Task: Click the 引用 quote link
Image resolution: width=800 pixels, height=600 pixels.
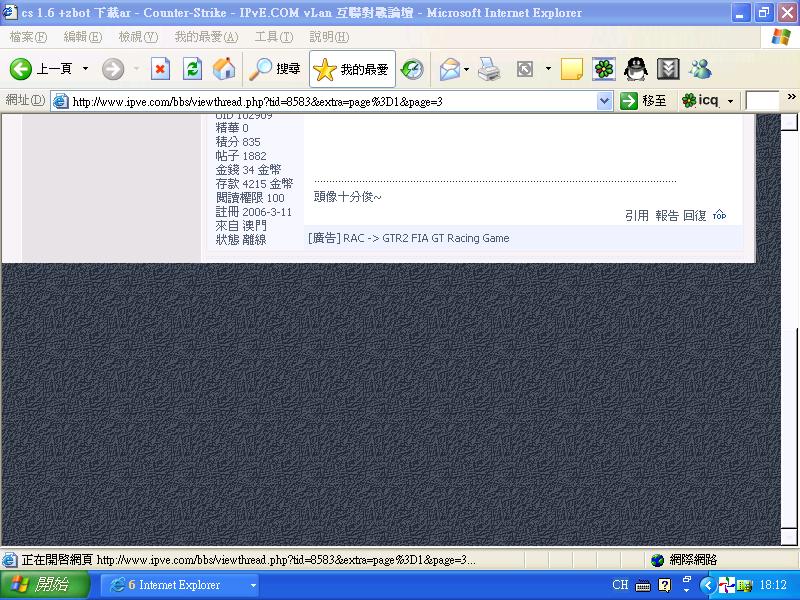Action: [637, 215]
